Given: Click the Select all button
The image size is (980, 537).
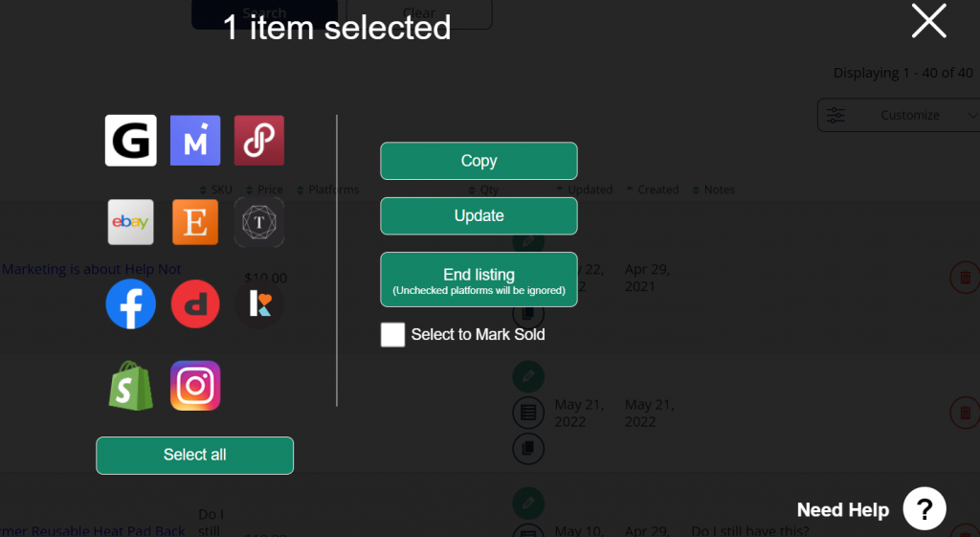Looking at the screenshot, I should 194,455.
